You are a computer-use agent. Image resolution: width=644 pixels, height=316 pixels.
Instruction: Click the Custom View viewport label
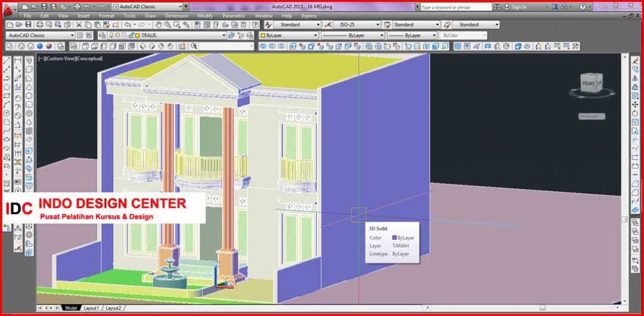click(x=60, y=58)
